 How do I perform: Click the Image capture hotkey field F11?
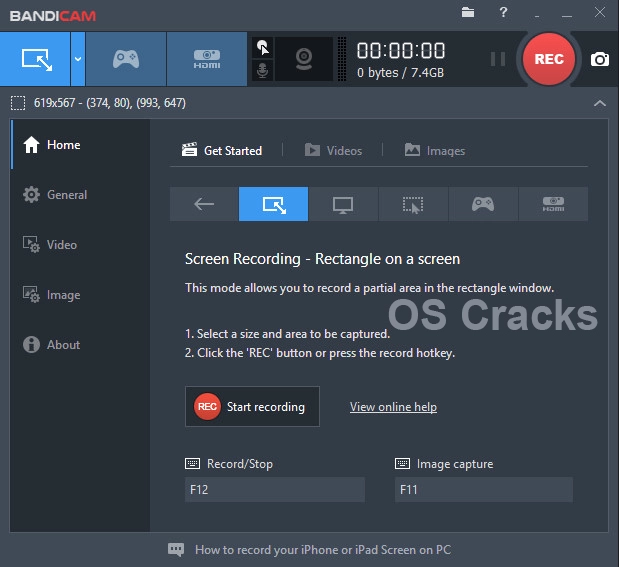coord(484,490)
